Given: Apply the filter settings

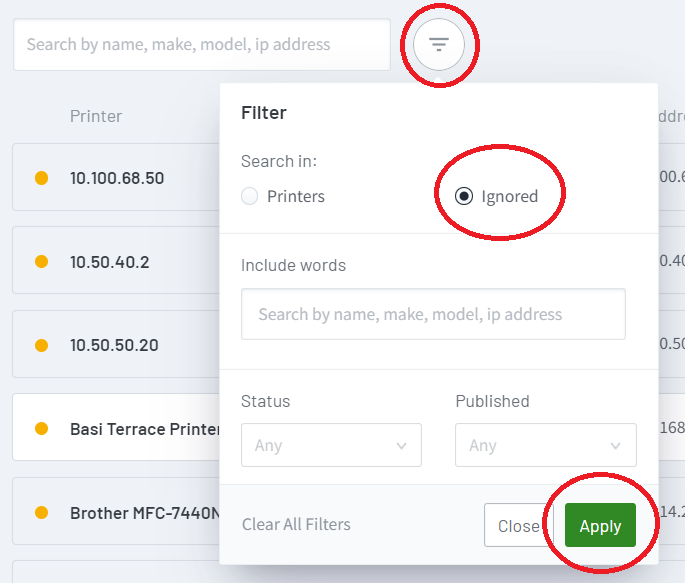Looking at the screenshot, I should pos(600,525).
